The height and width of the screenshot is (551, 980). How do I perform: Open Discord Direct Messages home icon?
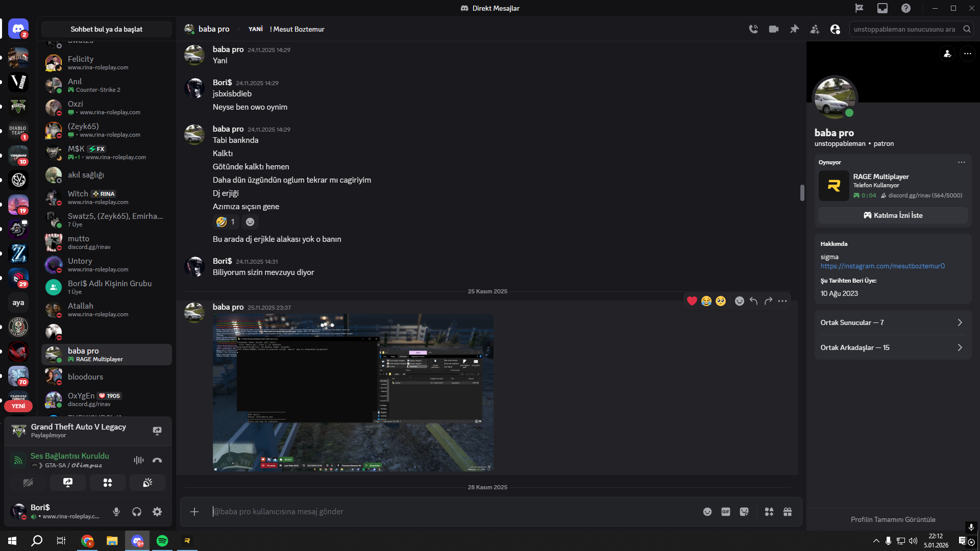[x=18, y=29]
